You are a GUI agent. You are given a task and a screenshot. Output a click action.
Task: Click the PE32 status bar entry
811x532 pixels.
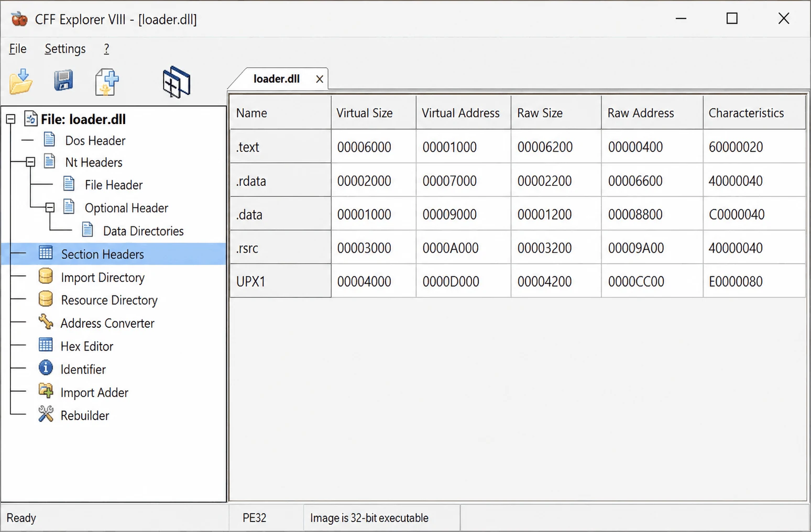[254, 518]
